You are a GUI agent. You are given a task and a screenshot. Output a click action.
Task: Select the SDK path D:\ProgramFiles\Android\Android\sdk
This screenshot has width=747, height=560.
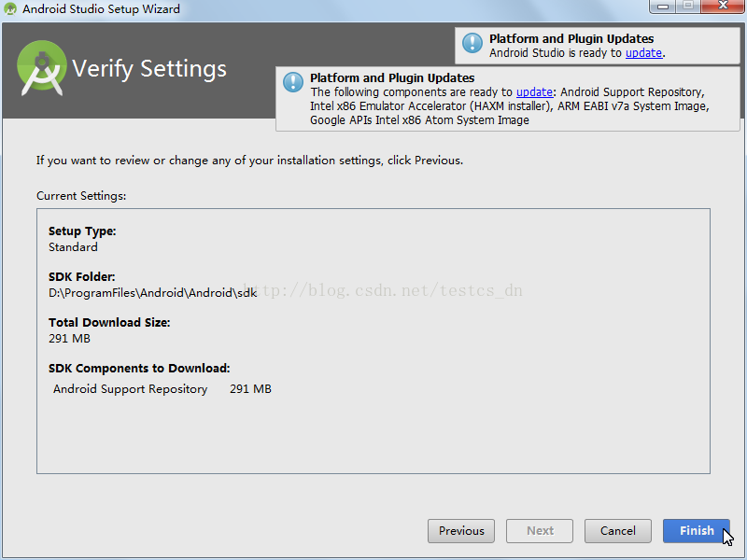pos(152,293)
